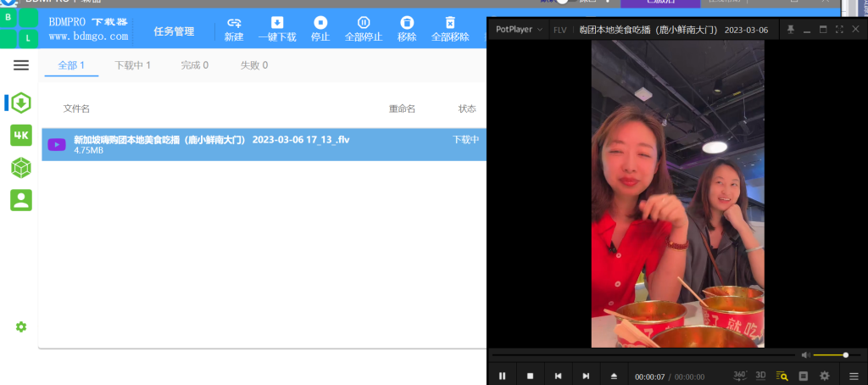
Task: Open the green settings gear in sidebar
Action: [21, 326]
